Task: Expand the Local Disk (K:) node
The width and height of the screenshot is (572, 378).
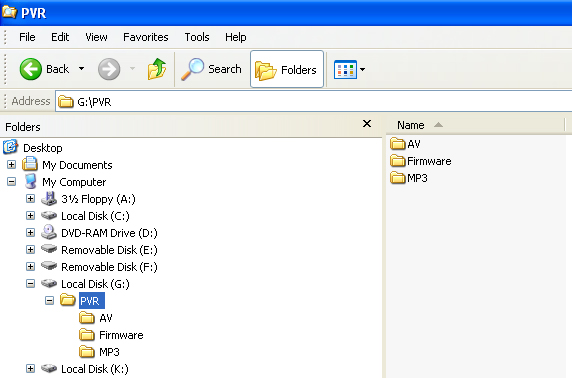Action: 30,369
